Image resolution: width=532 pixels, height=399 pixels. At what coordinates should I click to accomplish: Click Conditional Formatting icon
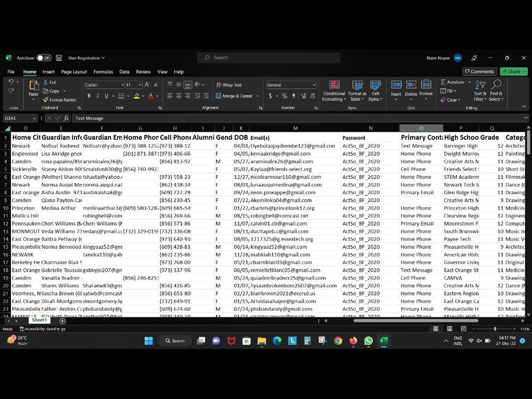coord(334,85)
